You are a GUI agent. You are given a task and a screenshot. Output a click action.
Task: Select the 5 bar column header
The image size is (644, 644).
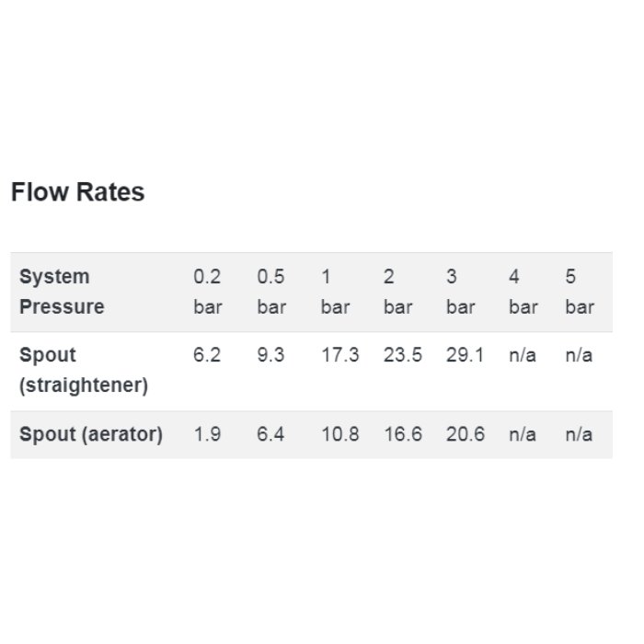(x=580, y=292)
